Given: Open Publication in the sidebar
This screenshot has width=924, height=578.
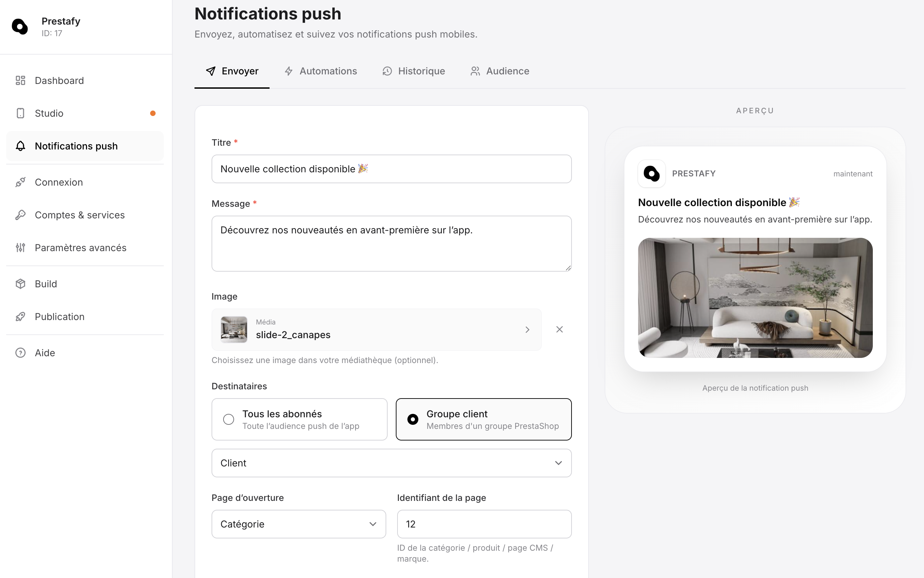Looking at the screenshot, I should [x=85, y=317].
